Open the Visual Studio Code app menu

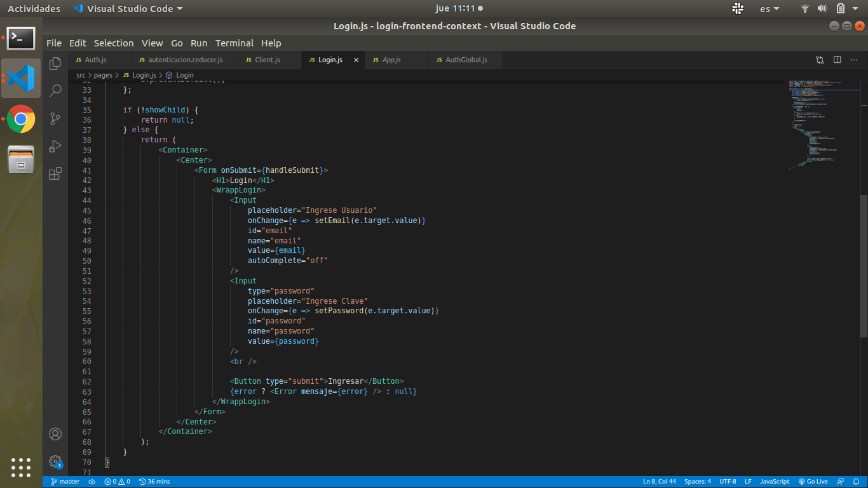[x=128, y=8]
